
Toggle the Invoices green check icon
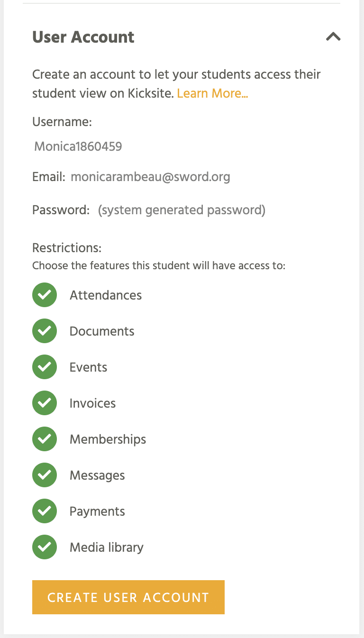(45, 403)
